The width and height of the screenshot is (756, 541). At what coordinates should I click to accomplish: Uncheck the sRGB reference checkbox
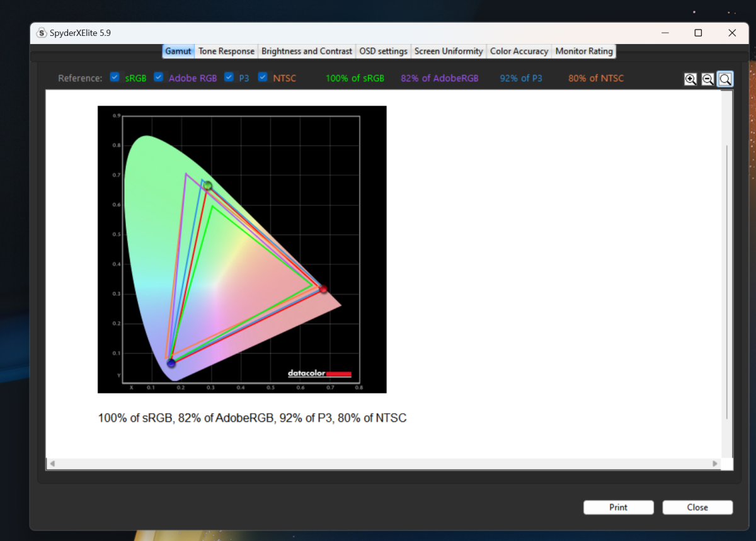pyautogui.click(x=115, y=77)
